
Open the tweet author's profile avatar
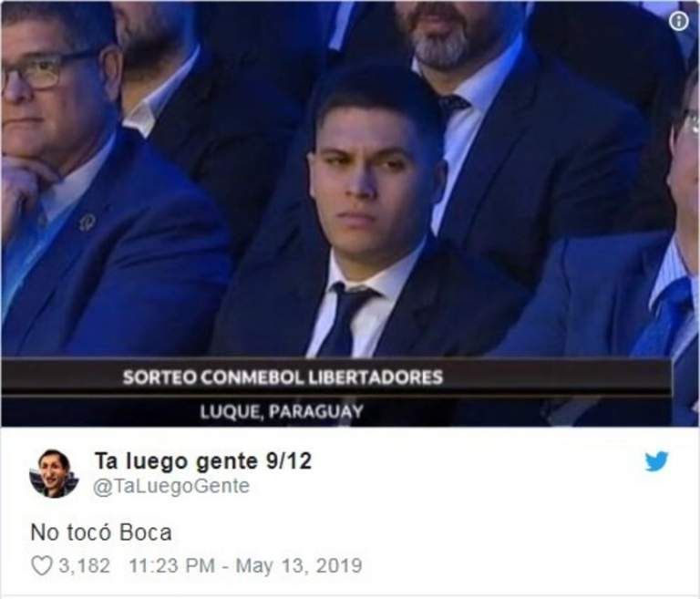coord(54,474)
